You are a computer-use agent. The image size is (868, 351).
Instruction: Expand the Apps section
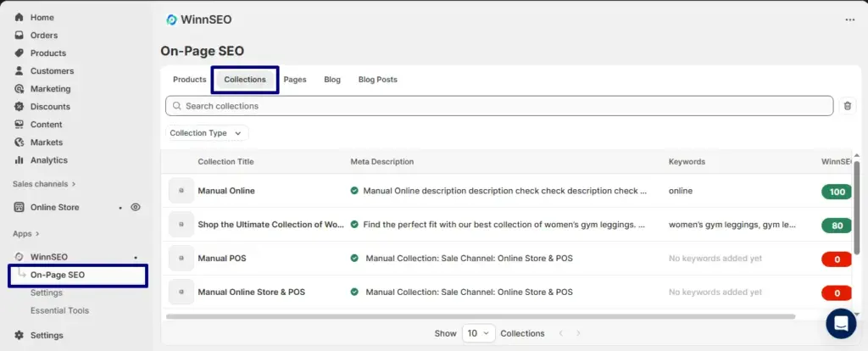pyautogui.click(x=26, y=234)
